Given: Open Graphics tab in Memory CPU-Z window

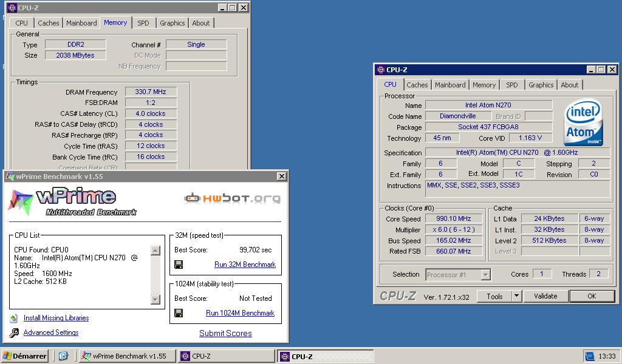Looking at the screenshot, I should click(x=172, y=23).
